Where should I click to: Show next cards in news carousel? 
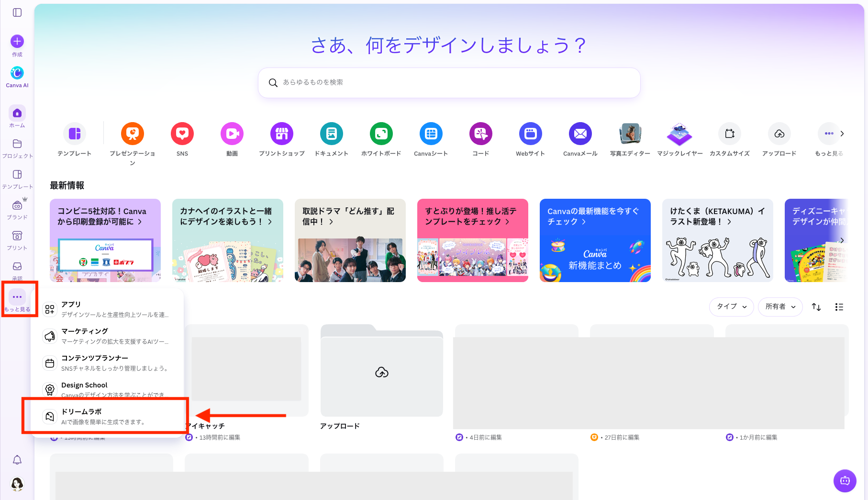tap(842, 240)
